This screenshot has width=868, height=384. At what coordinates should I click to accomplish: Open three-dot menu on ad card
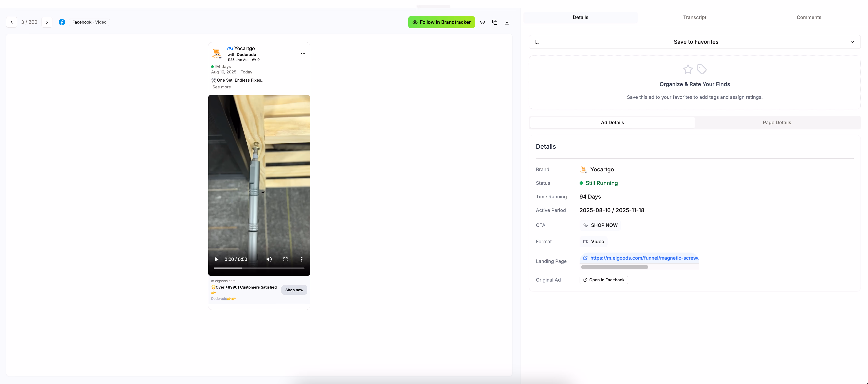click(303, 54)
